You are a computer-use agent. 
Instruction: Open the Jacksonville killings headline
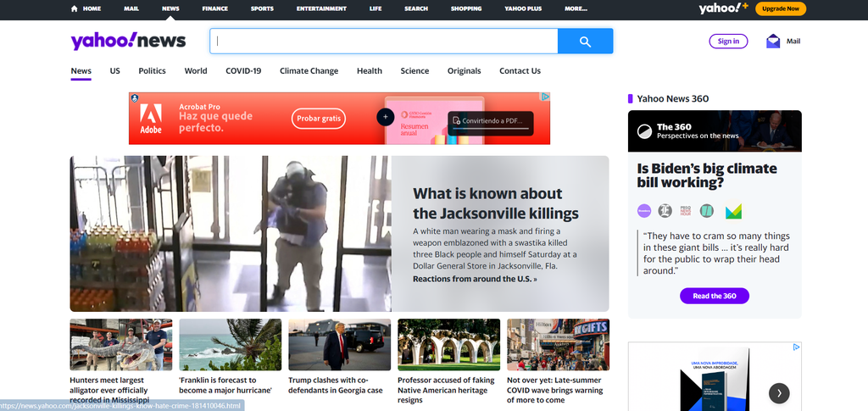click(495, 203)
